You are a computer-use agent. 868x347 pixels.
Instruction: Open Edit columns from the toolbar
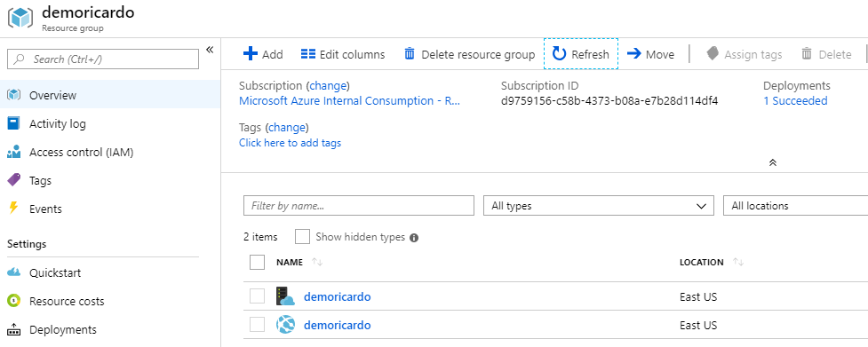[x=343, y=54]
